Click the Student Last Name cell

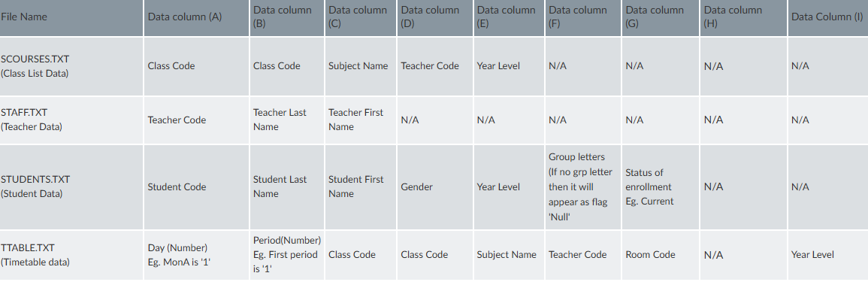pyautogui.click(x=287, y=186)
